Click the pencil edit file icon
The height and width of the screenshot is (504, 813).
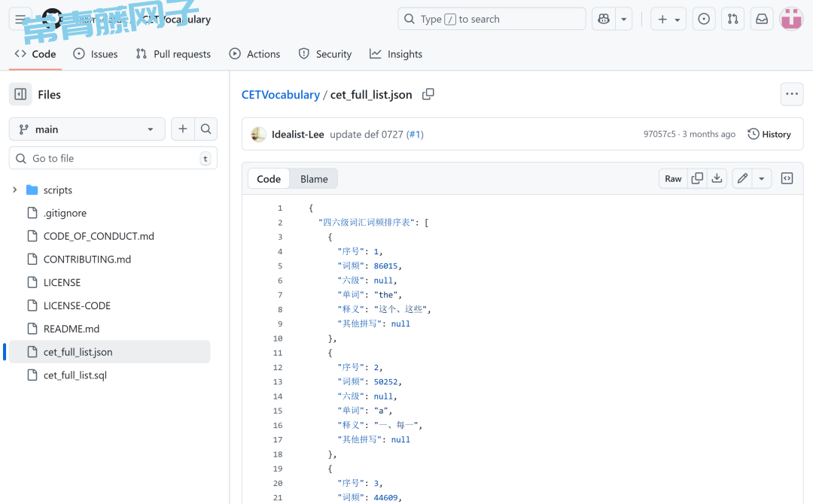click(742, 178)
